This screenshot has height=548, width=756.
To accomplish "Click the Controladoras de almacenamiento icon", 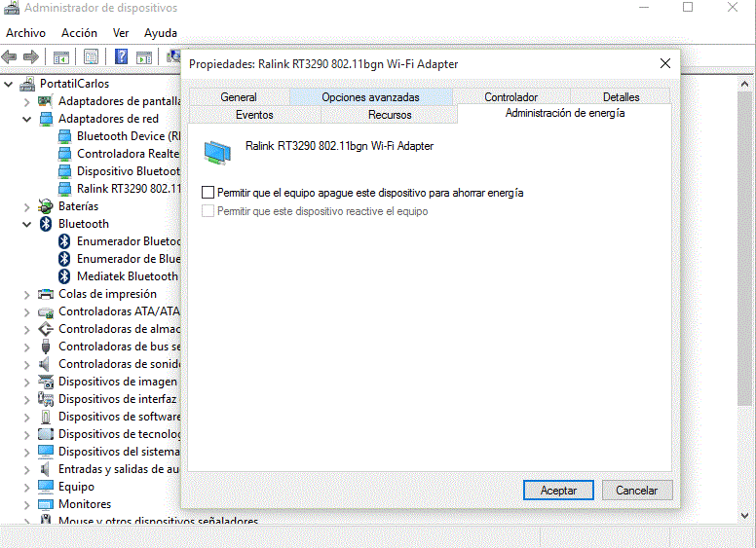I will coord(46,329).
